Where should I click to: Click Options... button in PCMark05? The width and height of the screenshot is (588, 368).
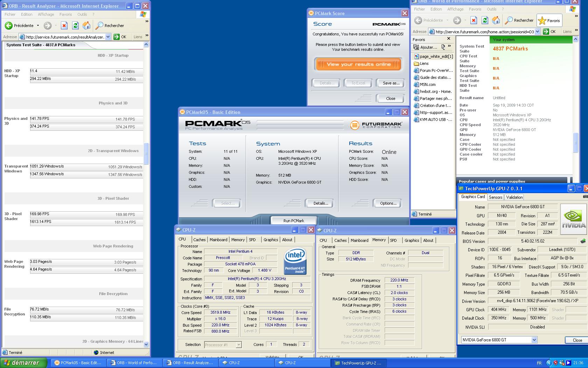click(x=388, y=203)
